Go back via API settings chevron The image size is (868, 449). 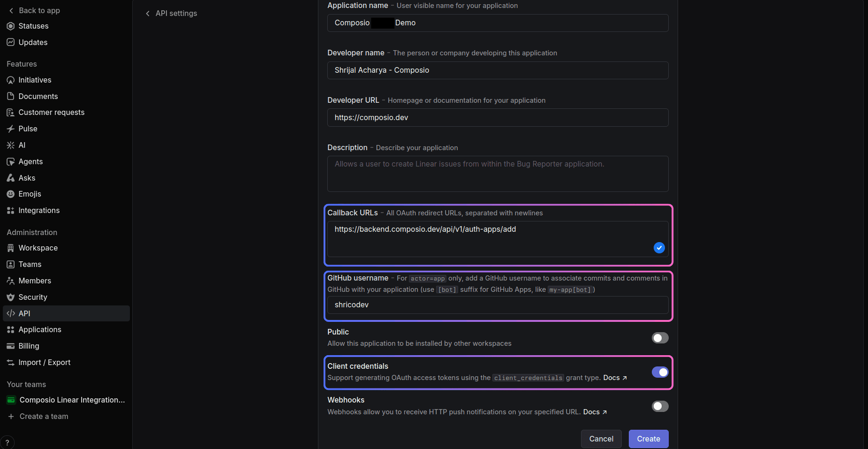pos(148,14)
